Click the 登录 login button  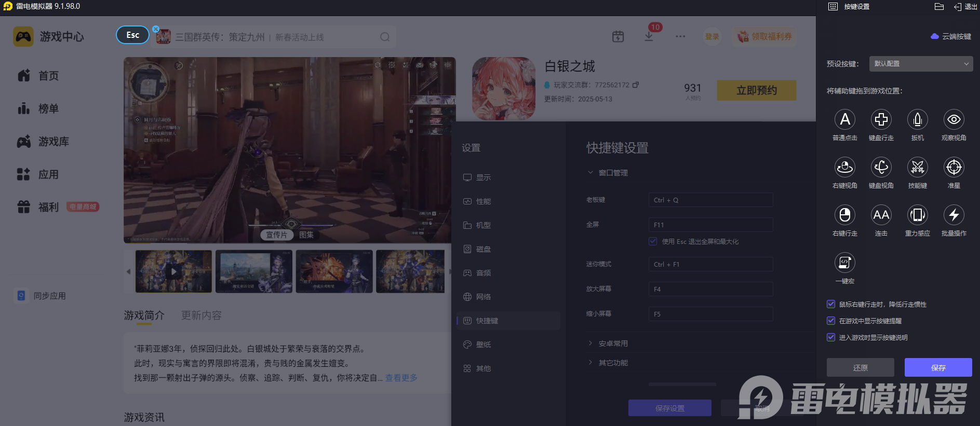point(712,36)
